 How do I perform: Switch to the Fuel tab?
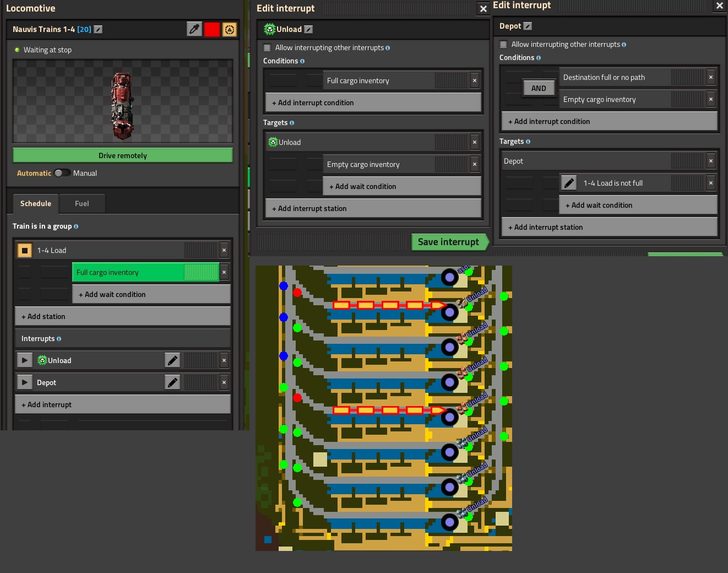(x=82, y=203)
